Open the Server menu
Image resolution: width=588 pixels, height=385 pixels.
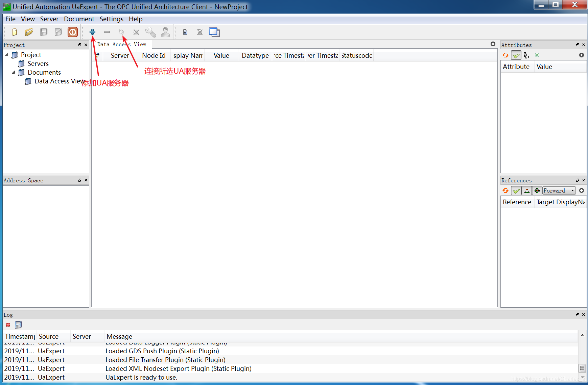pyautogui.click(x=49, y=19)
